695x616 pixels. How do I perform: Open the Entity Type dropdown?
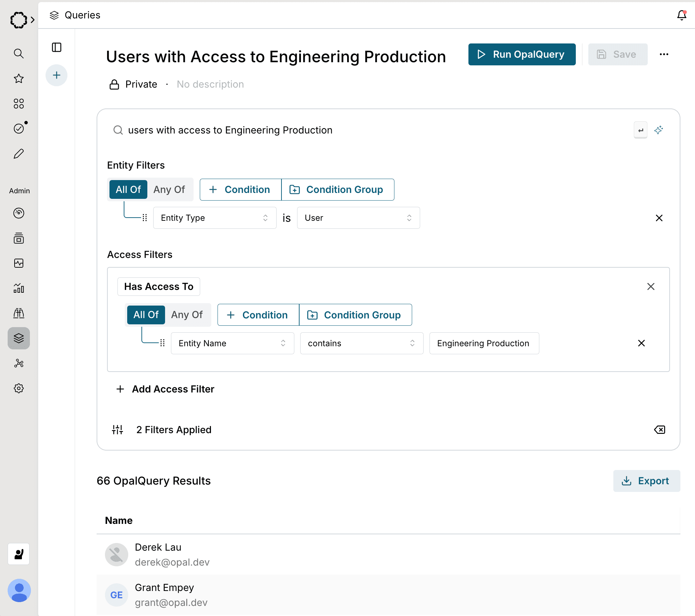pyautogui.click(x=214, y=218)
